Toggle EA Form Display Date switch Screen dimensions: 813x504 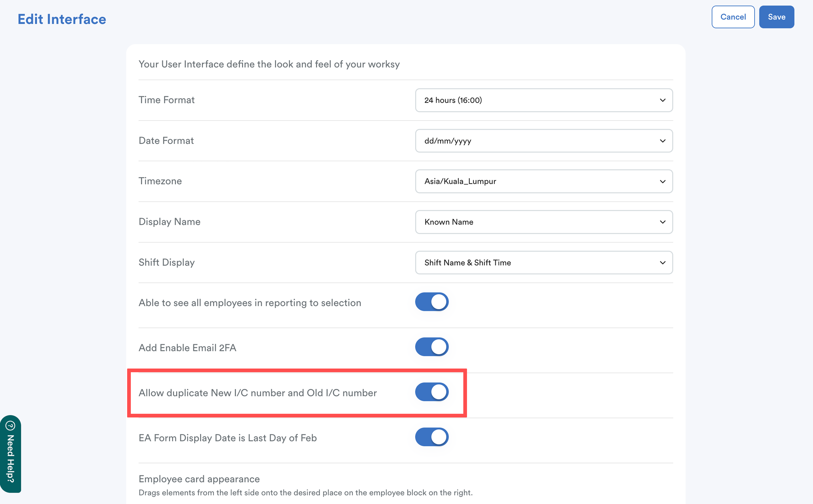tap(432, 437)
